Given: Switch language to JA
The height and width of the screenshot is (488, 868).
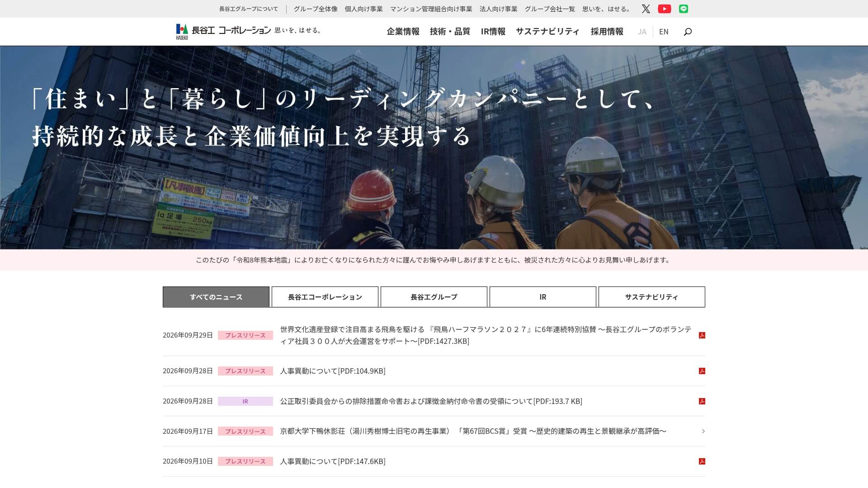Looking at the screenshot, I should click(642, 32).
